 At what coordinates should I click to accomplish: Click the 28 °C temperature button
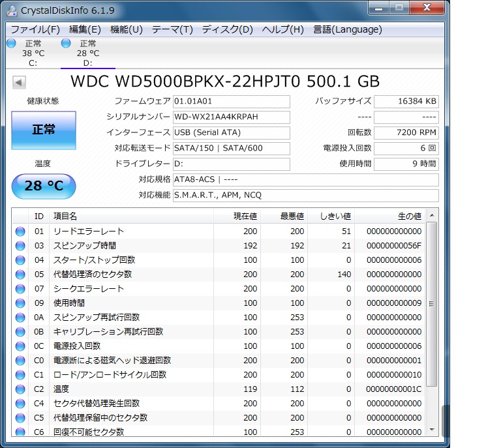(44, 186)
